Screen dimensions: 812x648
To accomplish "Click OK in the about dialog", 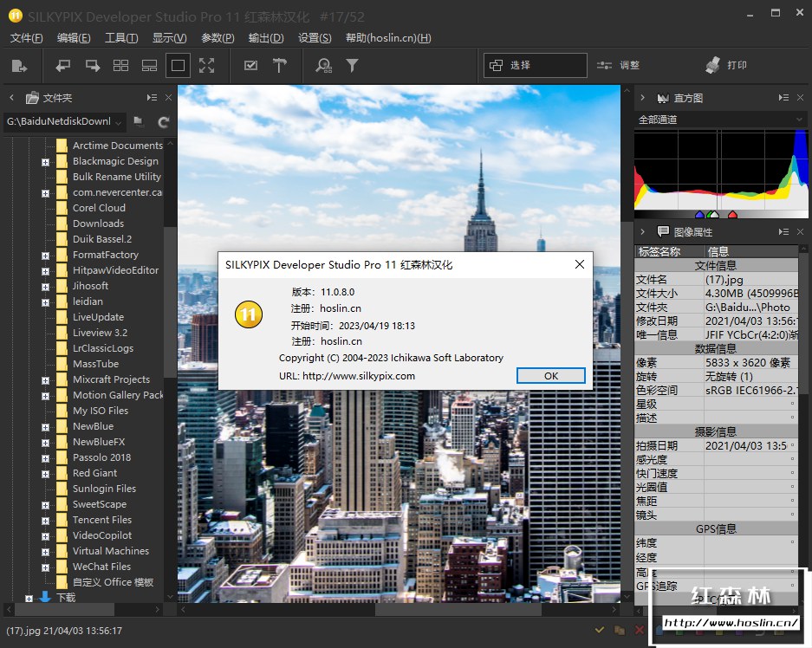I will (551, 376).
